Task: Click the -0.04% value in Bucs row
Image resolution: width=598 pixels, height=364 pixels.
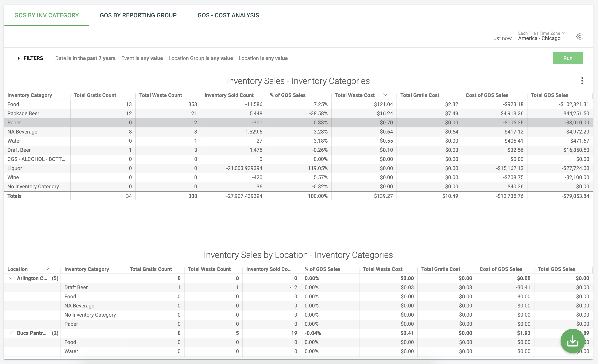Action: (x=312, y=333)
